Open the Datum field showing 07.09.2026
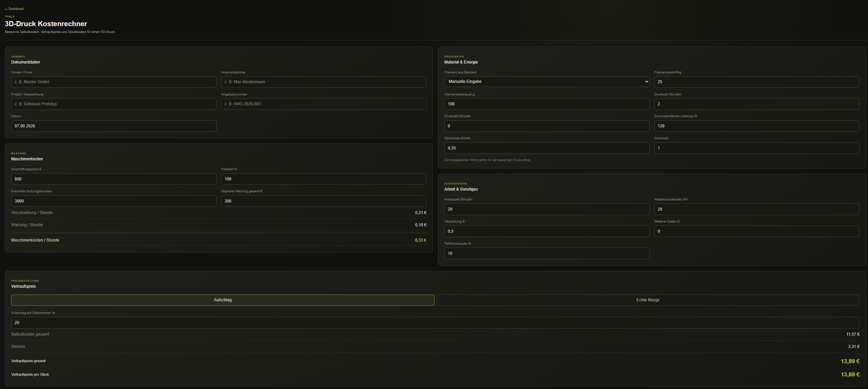 tap(114, 126)
